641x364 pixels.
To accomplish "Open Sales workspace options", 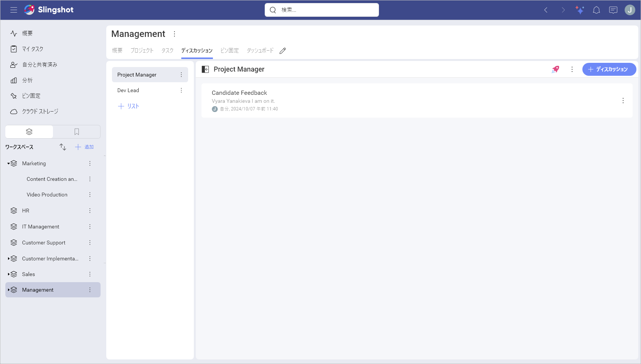I will [90, 274].
